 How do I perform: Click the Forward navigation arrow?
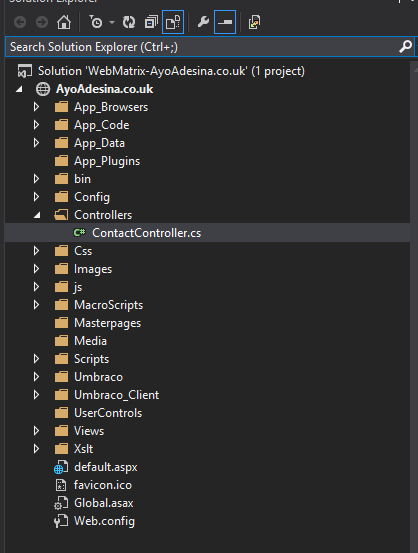tap(42, 23)
